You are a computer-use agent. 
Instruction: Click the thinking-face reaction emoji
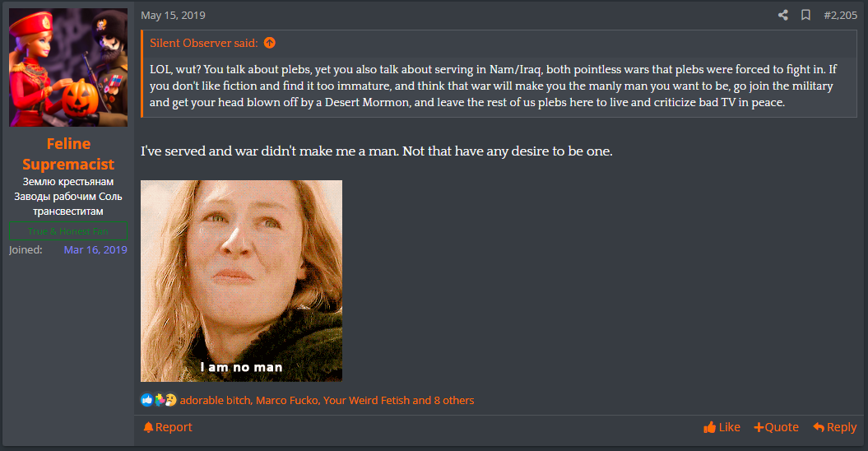[x=171, y=400]
